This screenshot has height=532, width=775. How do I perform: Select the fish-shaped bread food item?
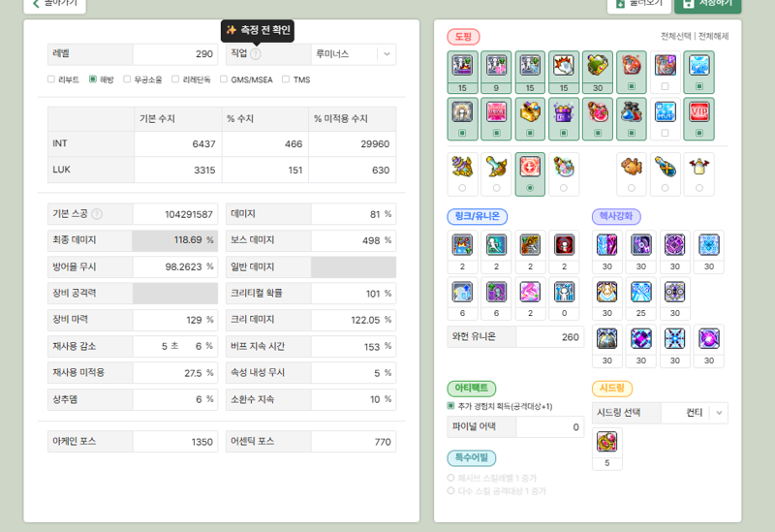click(x=632, y=174)
